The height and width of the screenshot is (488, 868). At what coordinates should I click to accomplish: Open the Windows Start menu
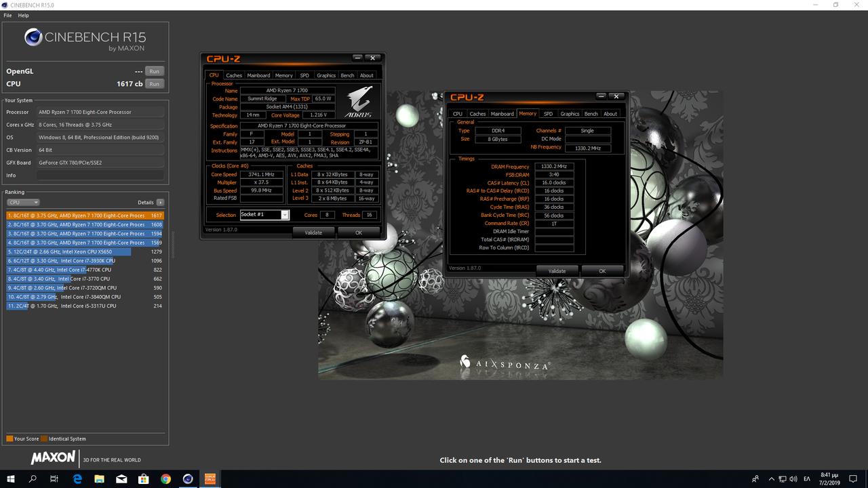pyautogui.click(x=11, y=479)
